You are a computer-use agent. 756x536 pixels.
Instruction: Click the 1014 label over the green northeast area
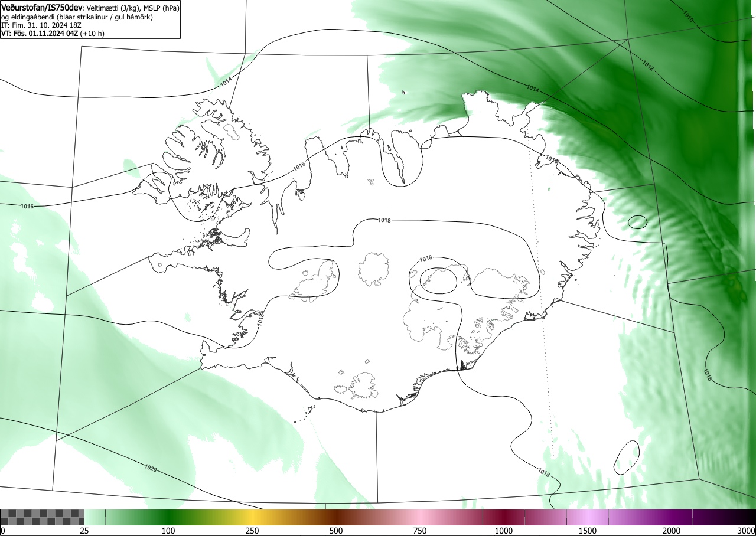(533, 89)
